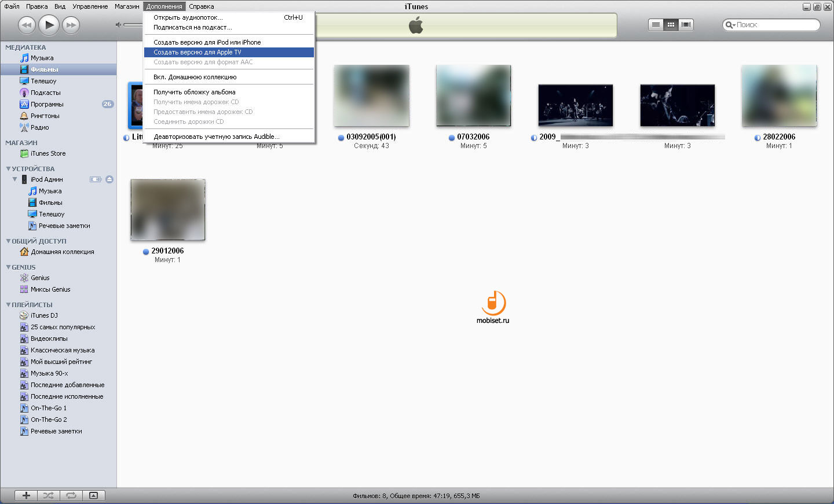Collapse the УСТРОЙСТВА section

coord(8,168)
